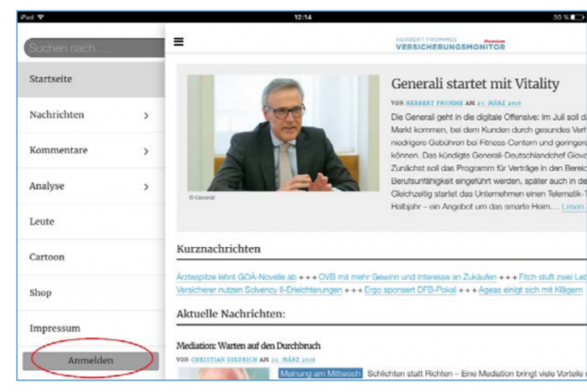Open the Leute menu entry
The height and width of the screenshot is (392, 587).
point(41,222)
